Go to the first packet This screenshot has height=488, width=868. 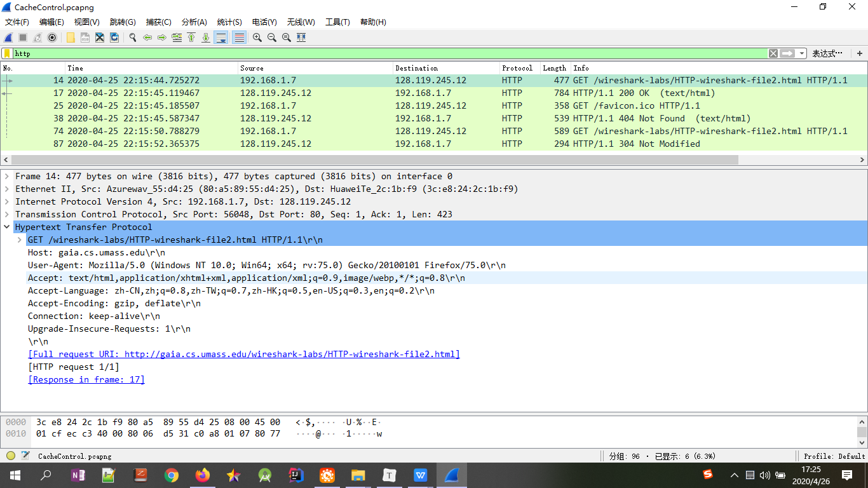(x=191, y=37)
